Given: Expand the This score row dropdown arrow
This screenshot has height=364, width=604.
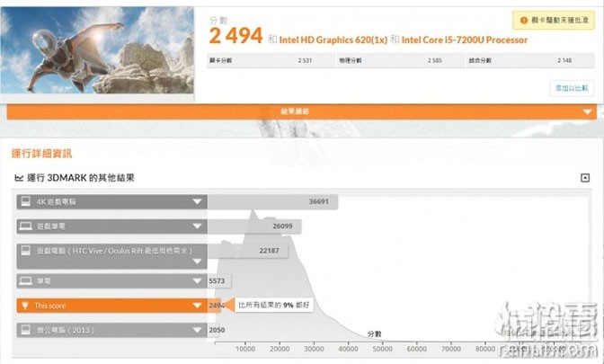Looking at the screenshot, I should (x=197, y=306).
